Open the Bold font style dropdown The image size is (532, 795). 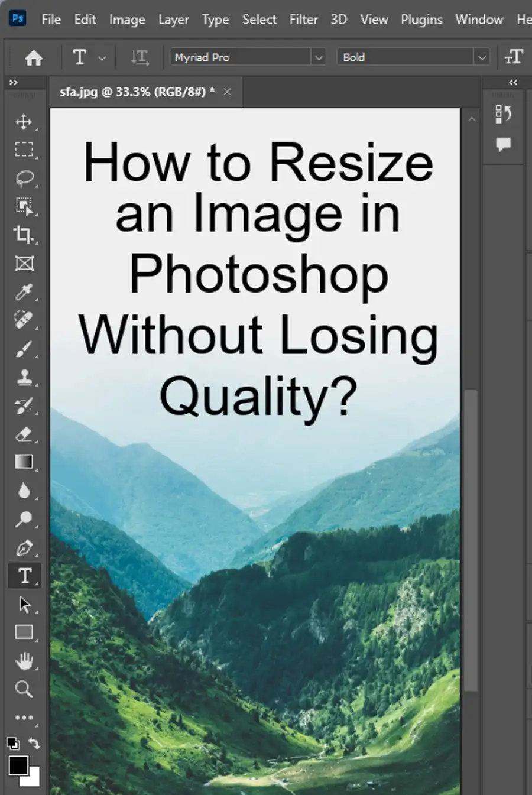click(482, 57)
